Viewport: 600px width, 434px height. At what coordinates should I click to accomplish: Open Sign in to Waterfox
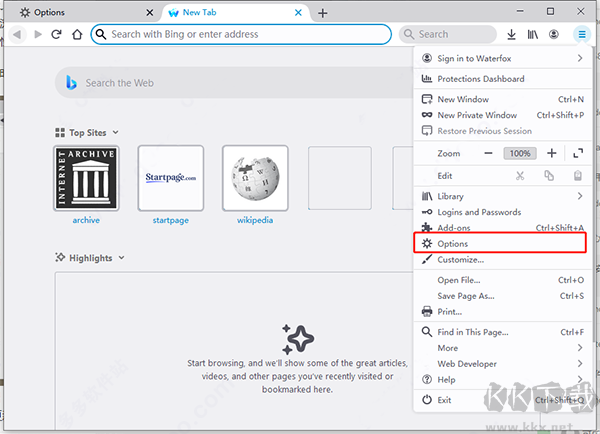(502, 58)
